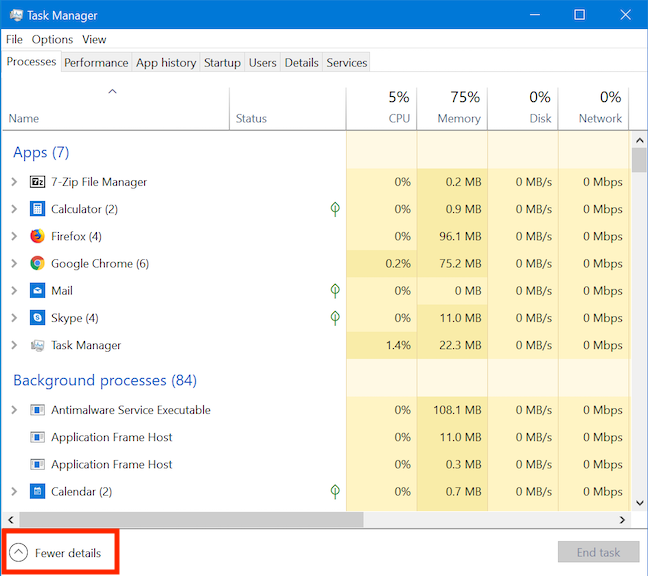The image size is (648, 576).
Task: Click the vertical scrollbar thumb
Action: [640, 160]
